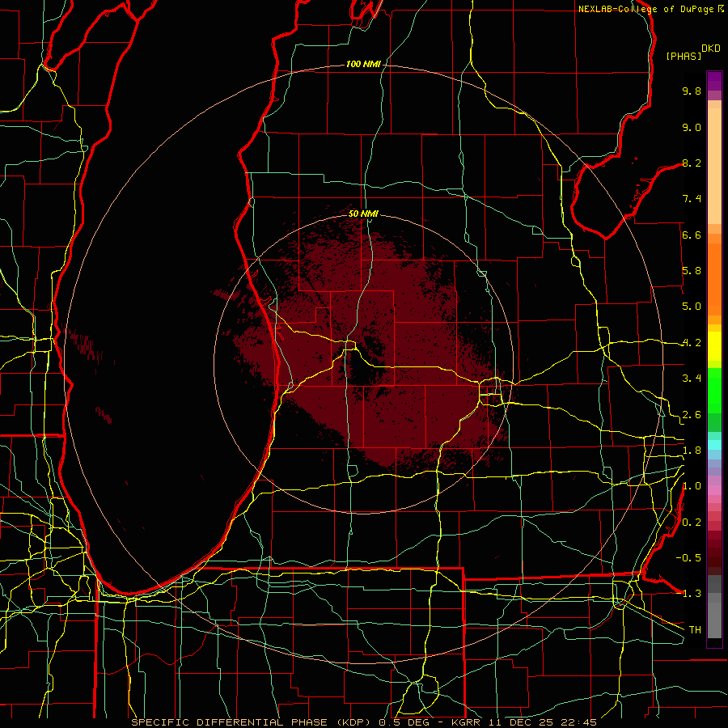Click the 8.2 scale value
The width and height of the screenshot is (728, 728).
(692, 163)
